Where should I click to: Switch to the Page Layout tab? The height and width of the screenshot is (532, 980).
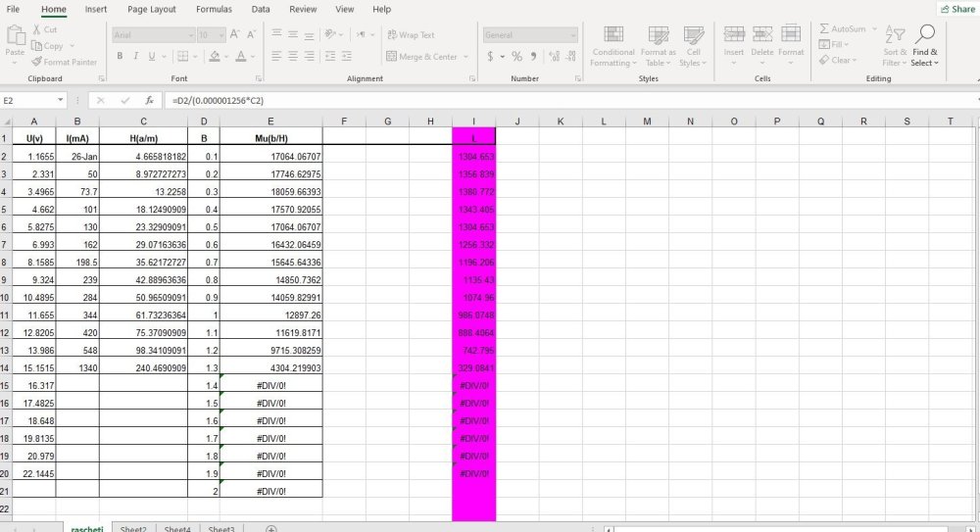[x=151, y=9]
